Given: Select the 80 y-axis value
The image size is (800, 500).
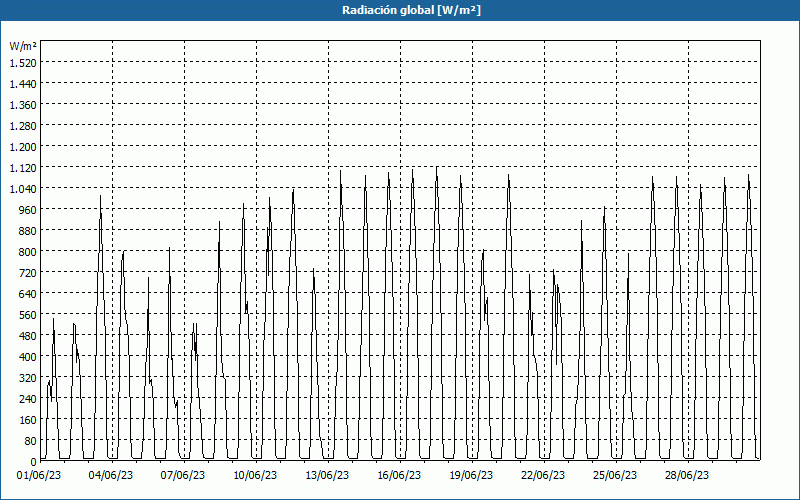Looking at the screenshot, I should click(x=31, y=441).
